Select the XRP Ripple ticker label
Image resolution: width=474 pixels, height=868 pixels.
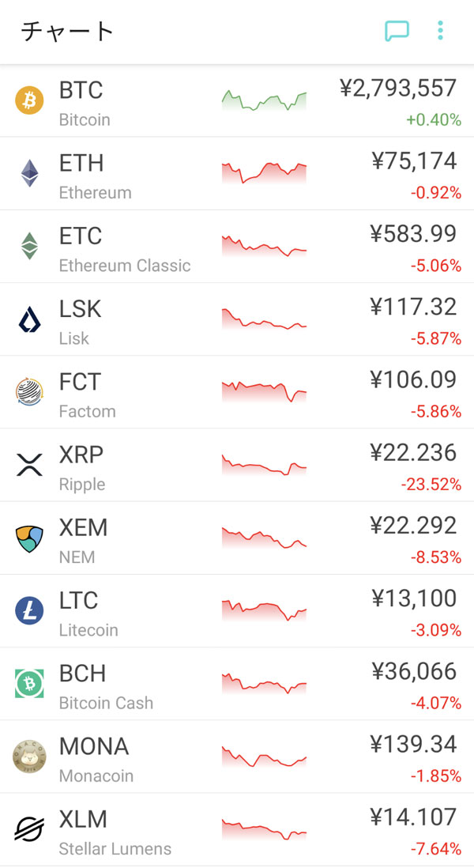(81, 455)
